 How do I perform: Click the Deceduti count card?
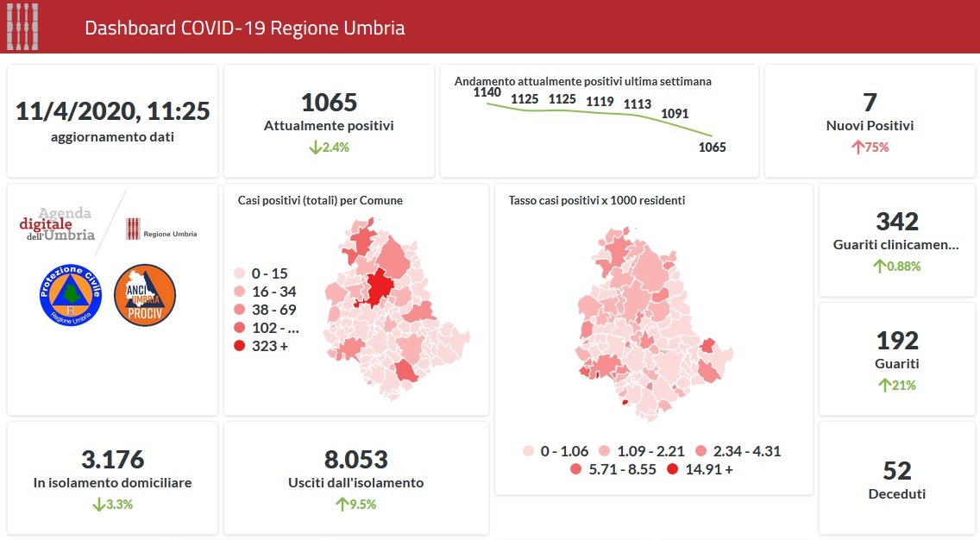point(896,479)
